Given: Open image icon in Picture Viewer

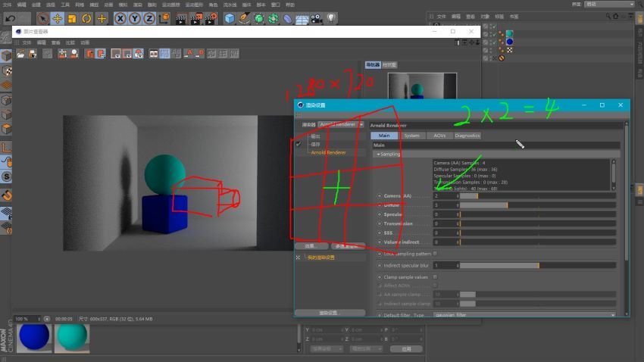Looking at the screenshot, I should tap(21, 54).
